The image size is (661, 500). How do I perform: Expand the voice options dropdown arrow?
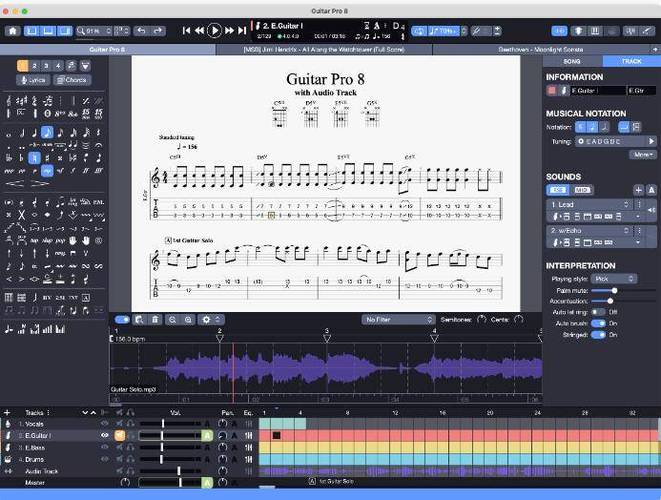(x=85, y=66)
